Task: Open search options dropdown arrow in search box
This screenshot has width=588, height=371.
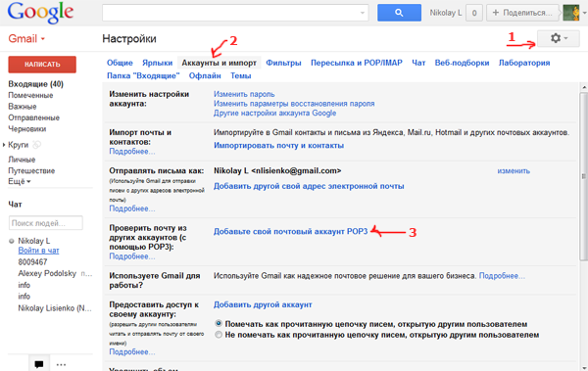Action: tap(363, 13)
